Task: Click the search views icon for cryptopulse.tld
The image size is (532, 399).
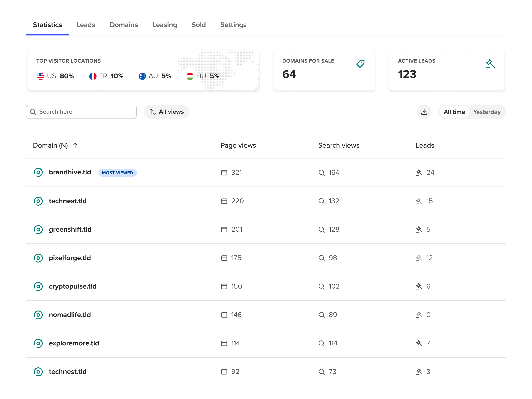Action: [x=321, y=287]
